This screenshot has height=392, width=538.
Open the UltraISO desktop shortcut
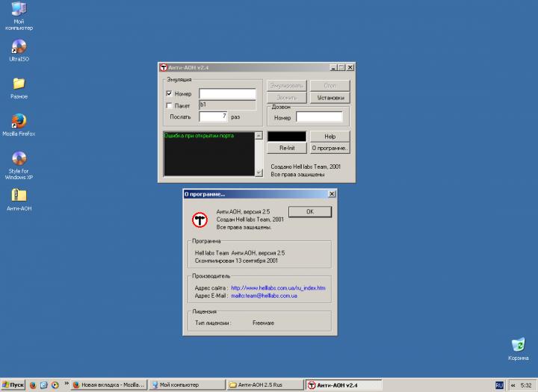[19, 46]
